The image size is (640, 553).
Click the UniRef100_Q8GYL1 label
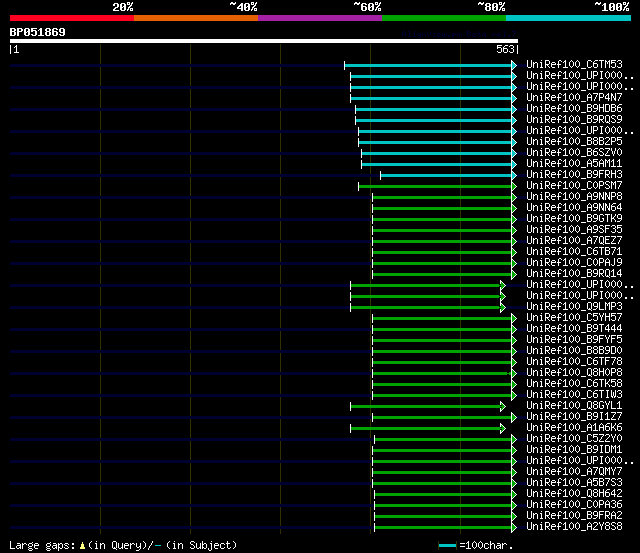click(574, 406)
